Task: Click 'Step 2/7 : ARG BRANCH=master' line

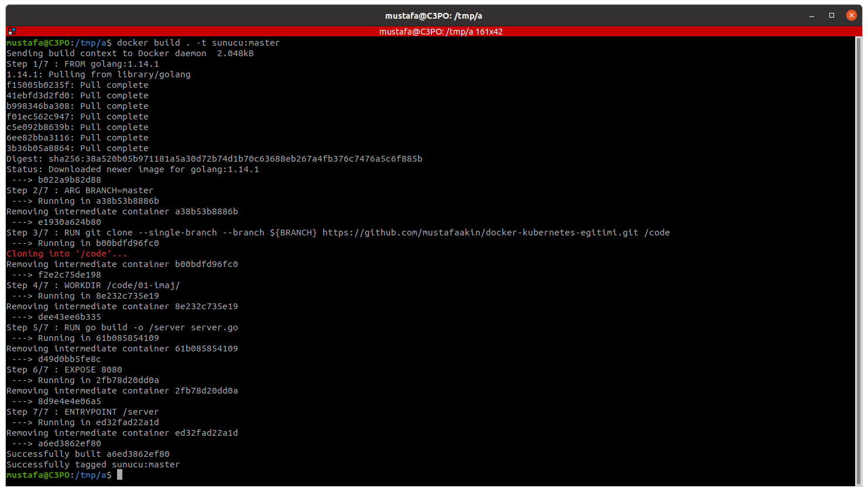Action: (x=80, y=190)
